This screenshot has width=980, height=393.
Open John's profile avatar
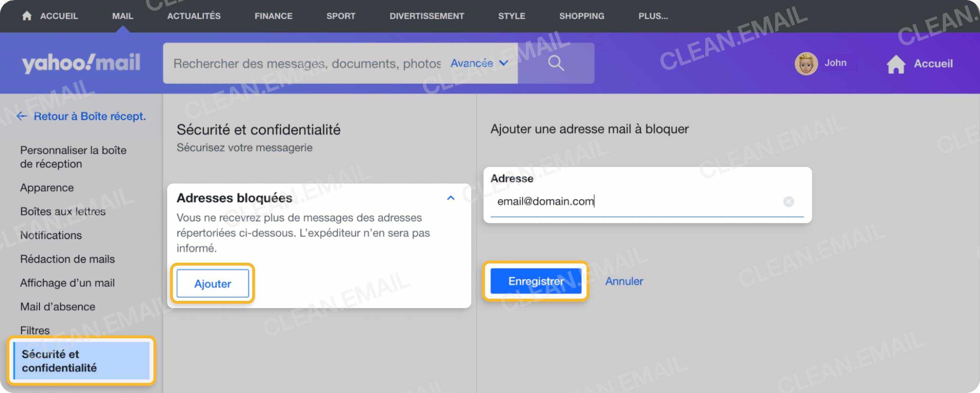pyautogui.click(x=806, y=63)
